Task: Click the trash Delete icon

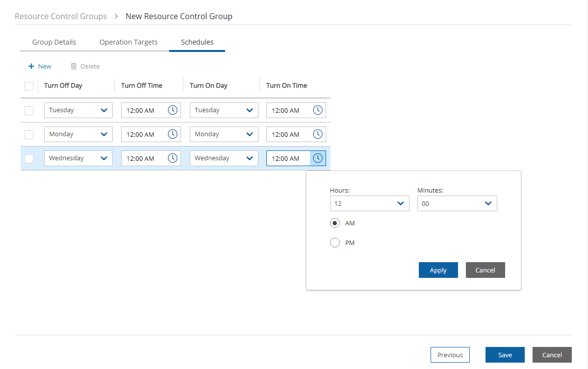Action: click(x=74, y=66)
